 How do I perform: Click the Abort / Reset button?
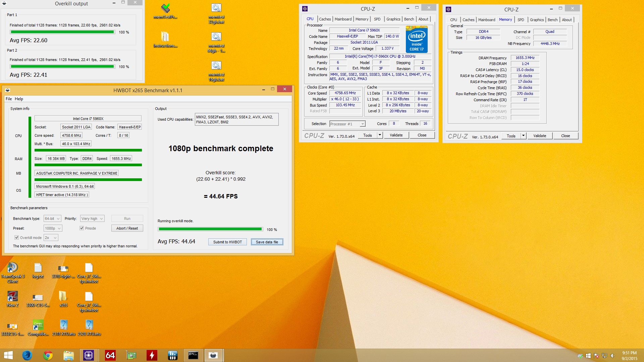[x=127, y=228]
